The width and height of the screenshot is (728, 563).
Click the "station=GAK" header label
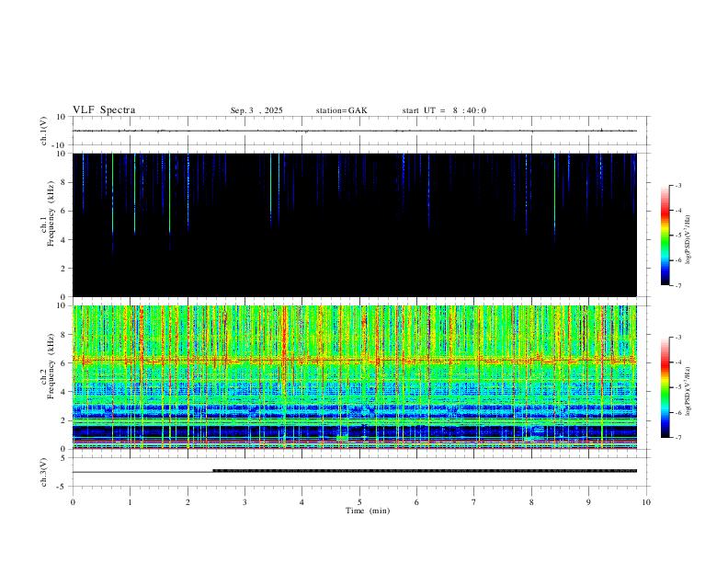tap(341, 110)
